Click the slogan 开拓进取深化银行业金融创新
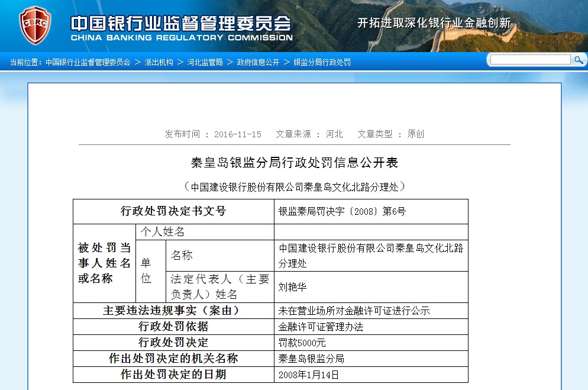 click(434, 23)
